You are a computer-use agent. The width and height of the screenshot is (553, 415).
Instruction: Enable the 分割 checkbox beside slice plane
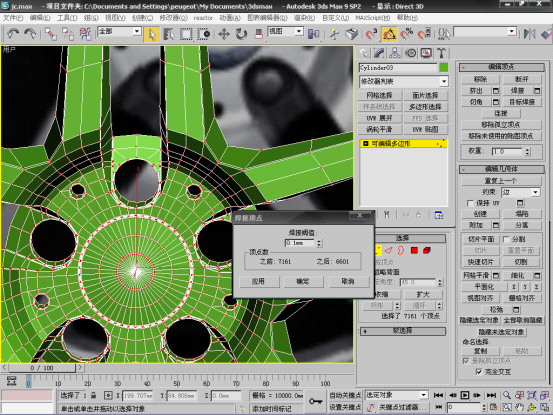coord(506,239)
